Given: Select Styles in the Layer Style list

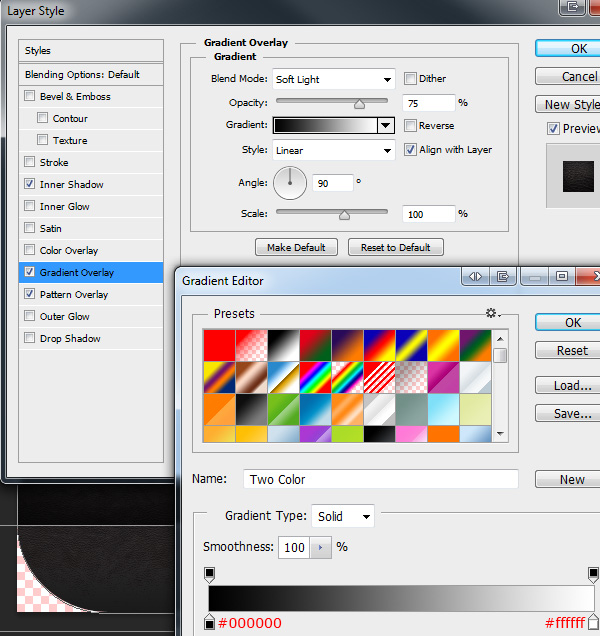Looking at the screenshot, I should tap(91, 51).
